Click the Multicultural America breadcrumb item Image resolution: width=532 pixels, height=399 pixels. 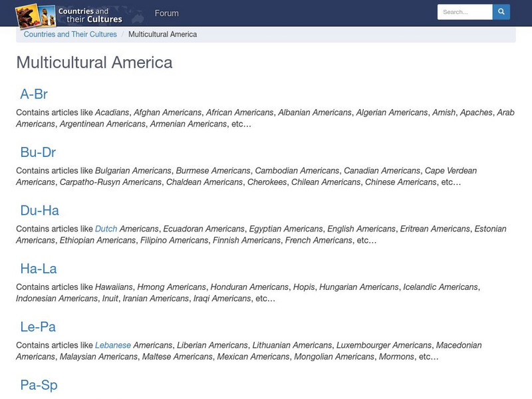point(162,35)
